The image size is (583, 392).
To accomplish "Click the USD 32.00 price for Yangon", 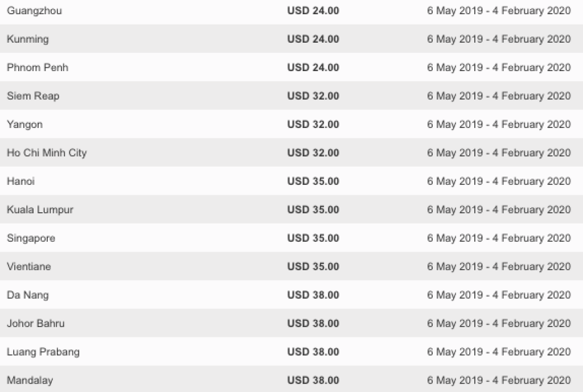I will 313,125.
